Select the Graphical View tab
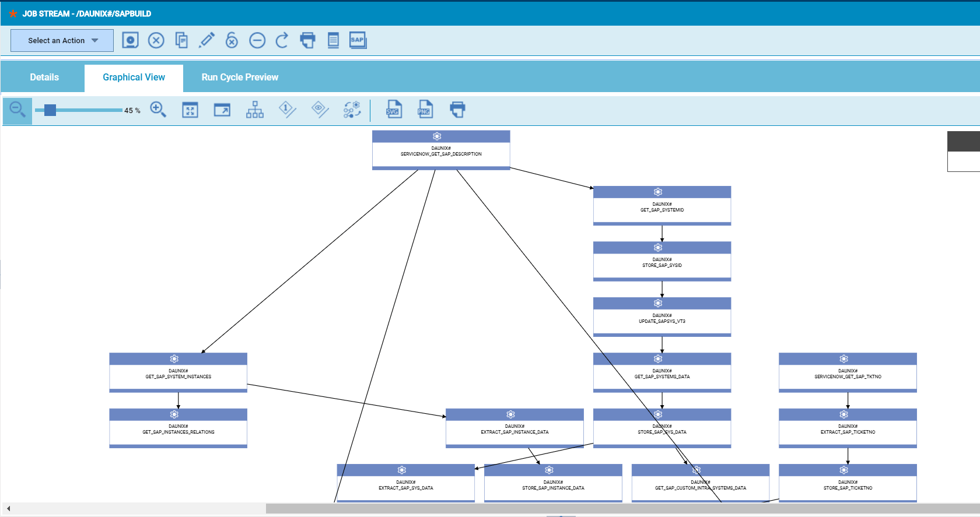 click(134, 78)
